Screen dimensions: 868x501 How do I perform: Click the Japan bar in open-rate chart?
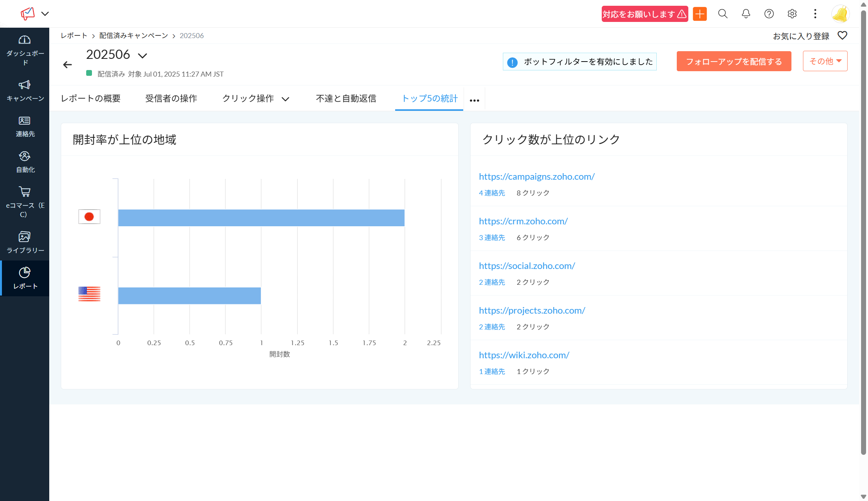point(261,218)
